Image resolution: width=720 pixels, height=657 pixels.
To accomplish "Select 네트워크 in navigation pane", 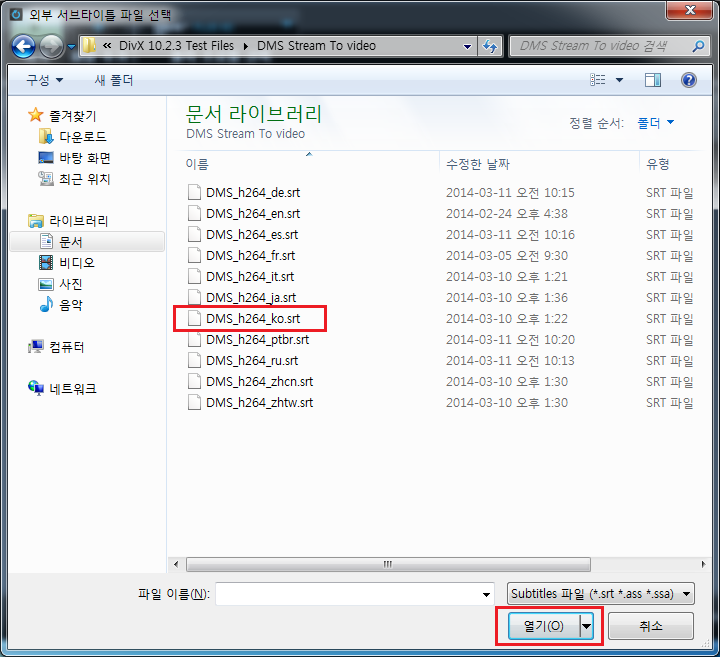I will click(62, 389).
